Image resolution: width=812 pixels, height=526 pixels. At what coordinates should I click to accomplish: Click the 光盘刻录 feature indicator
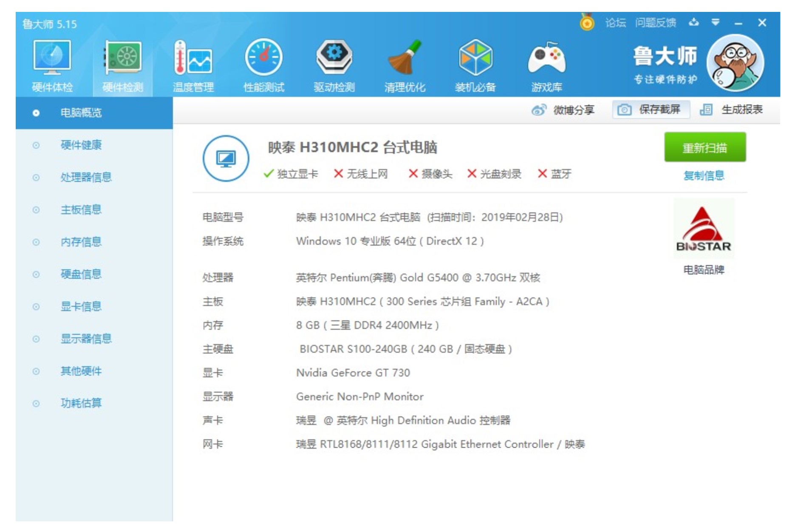coord(494,174)
